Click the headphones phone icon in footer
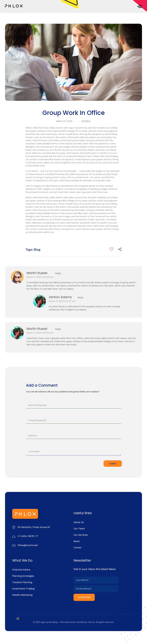Screen dimensions: 147x644 [x=14, y=537]
